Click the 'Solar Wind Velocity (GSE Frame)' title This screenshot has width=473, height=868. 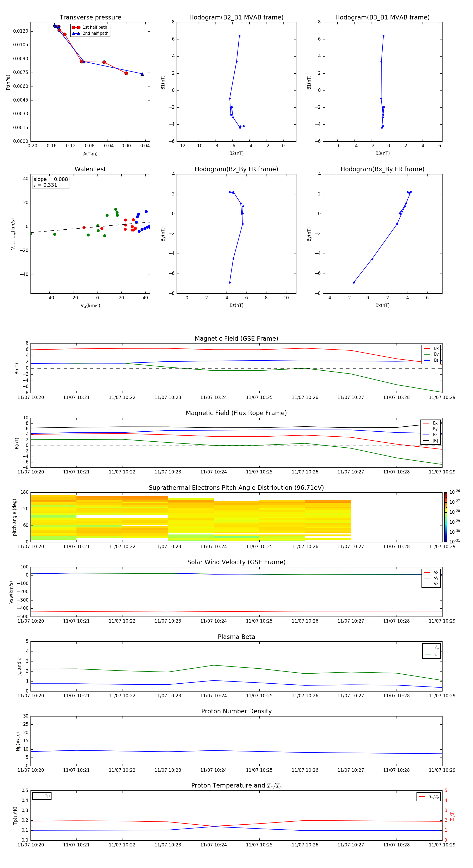pos(236,562)
